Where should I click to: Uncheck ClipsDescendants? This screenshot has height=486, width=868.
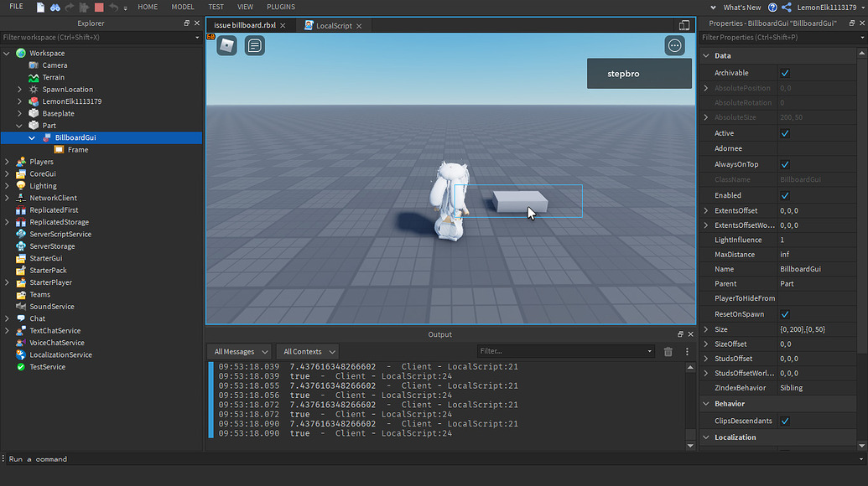point(785,421)
